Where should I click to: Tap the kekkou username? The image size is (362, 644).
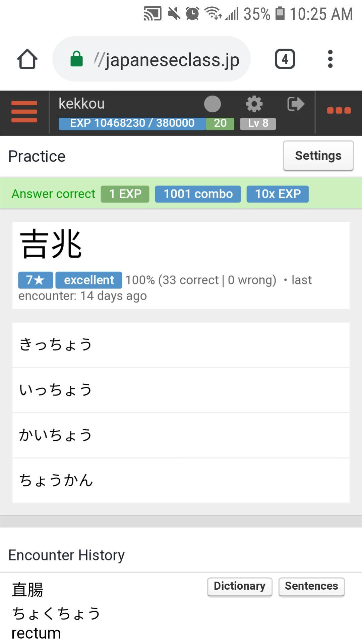coord(81,104)
